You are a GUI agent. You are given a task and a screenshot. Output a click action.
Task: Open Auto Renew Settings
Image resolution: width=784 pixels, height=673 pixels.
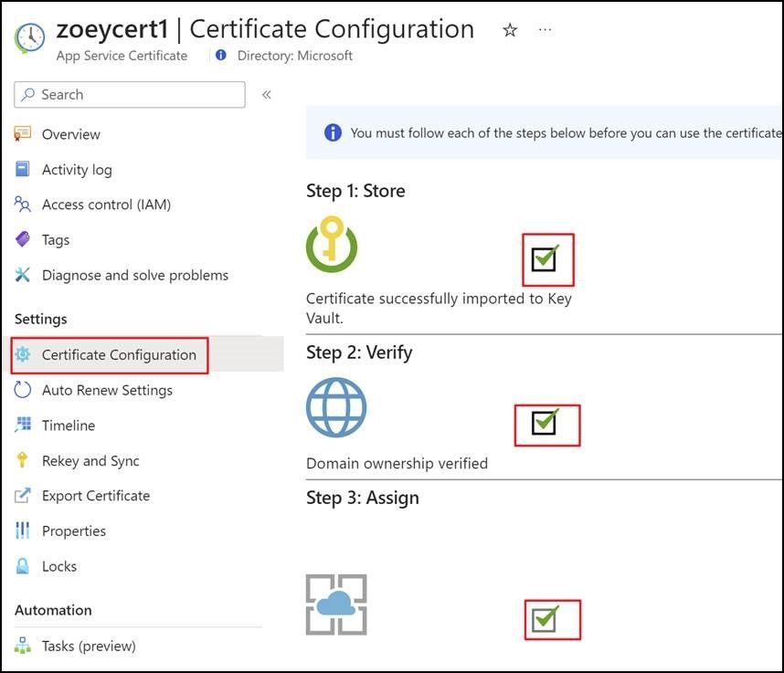(x=107, y=390)
